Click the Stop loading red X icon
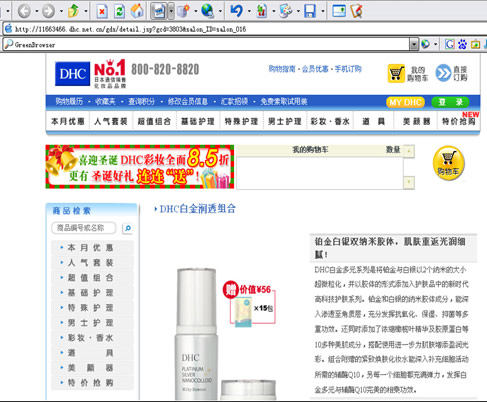Image resolution: width=487 pixels, height=402 pixels. 102,11
